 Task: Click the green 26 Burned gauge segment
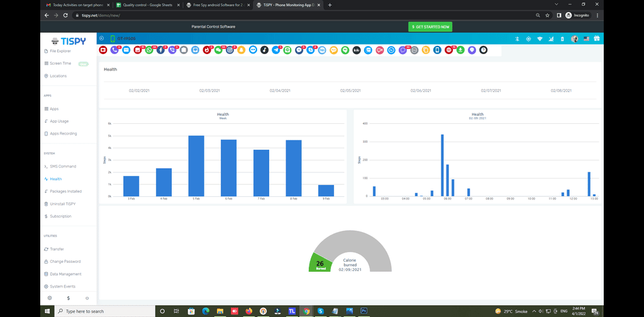coord(320,264)
